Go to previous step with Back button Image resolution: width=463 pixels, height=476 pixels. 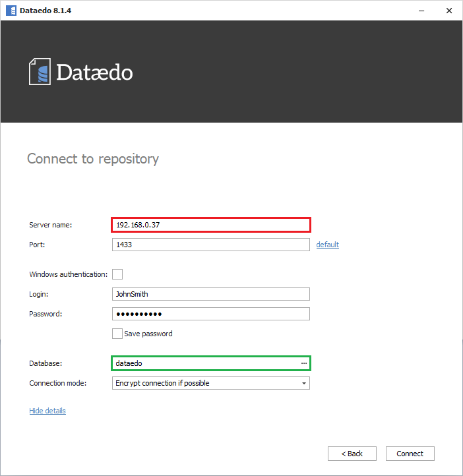(x=352, y=454)
